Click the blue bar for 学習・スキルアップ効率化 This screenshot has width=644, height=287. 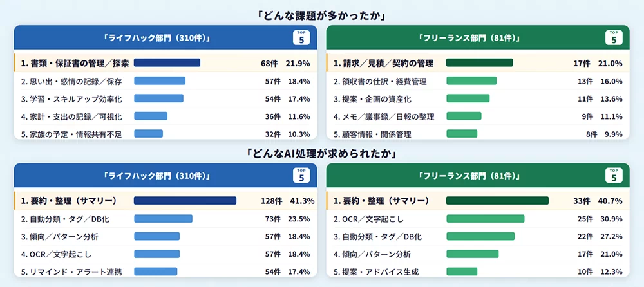(158, 98)
